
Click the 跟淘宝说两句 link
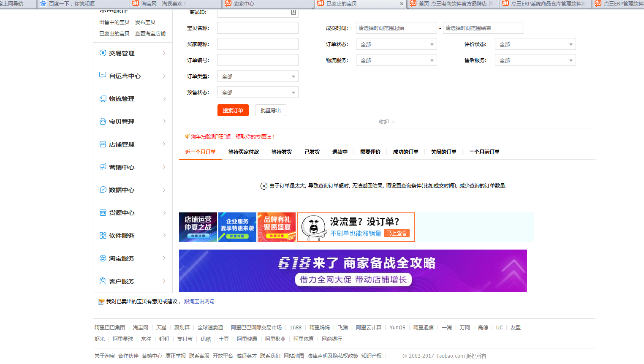point(199,302)
